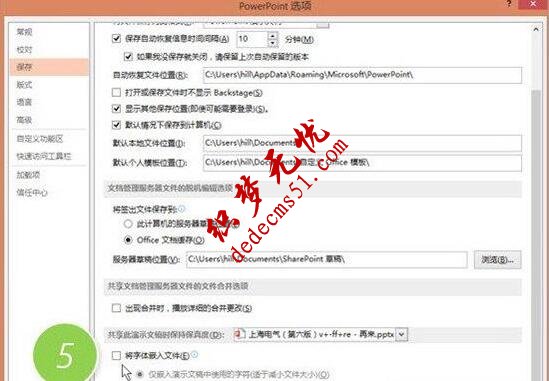The height and width of the screenshot is (381, 549).
Task: Click the 默认本地文件位置 path field
Action: point(362,143)
